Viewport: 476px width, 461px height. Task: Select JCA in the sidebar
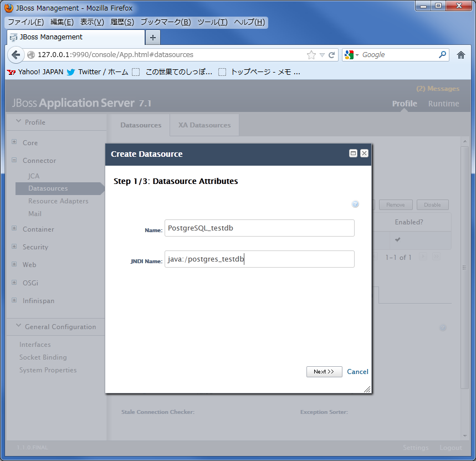[x=34, y=176]
